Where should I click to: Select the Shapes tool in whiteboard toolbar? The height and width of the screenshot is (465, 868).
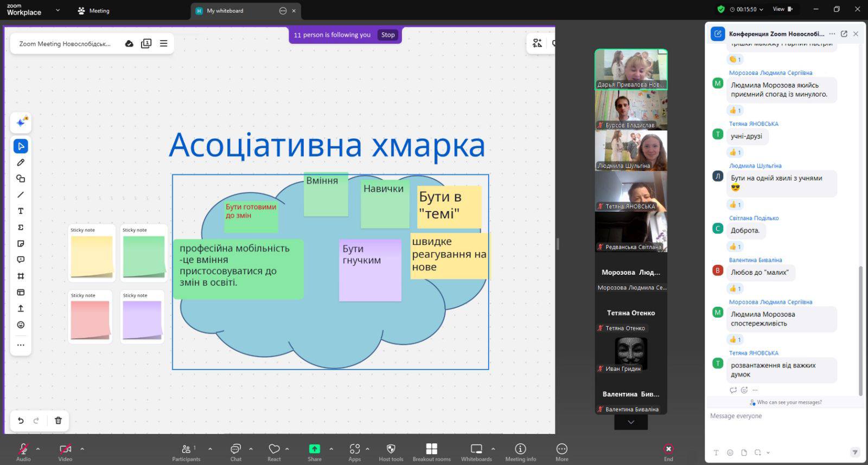21,179
